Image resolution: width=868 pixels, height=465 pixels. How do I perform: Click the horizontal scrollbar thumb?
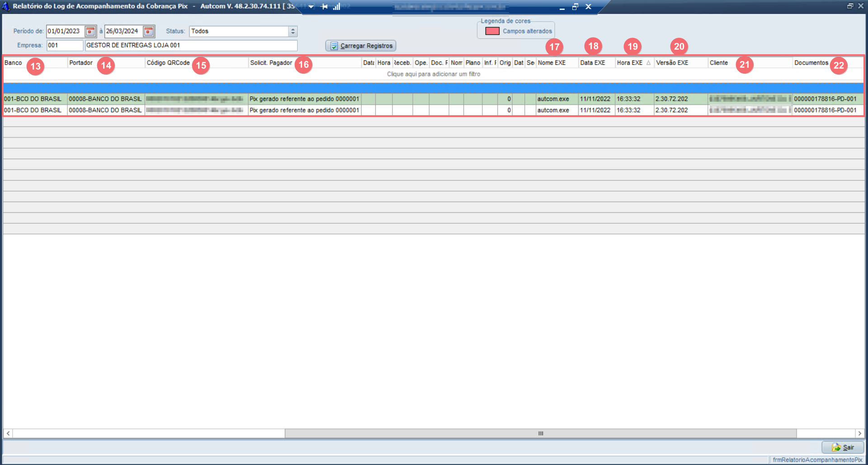[x=541, y=433]
